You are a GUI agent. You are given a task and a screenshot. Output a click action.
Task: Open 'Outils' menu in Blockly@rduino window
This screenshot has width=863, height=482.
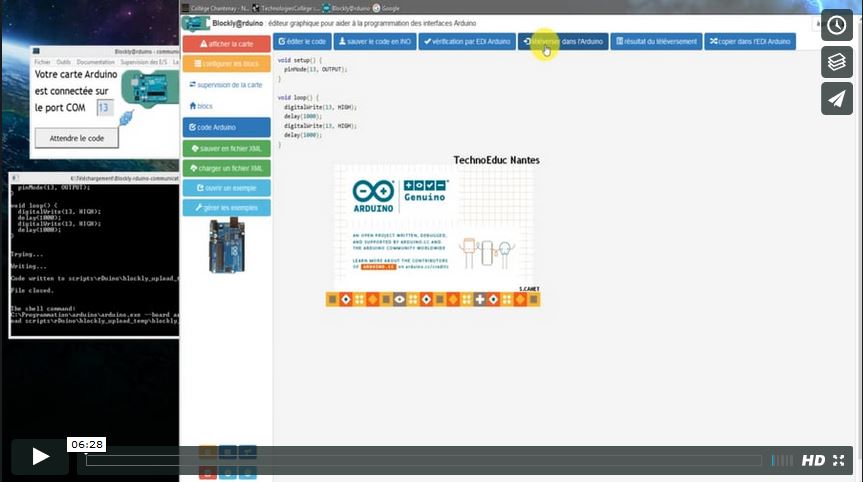click(63, 62)
